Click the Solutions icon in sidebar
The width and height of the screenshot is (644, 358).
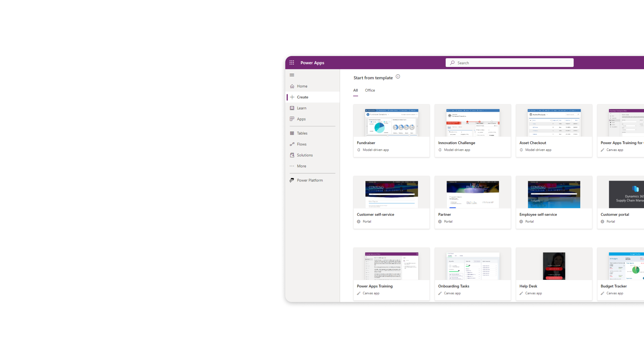(292, 155)
